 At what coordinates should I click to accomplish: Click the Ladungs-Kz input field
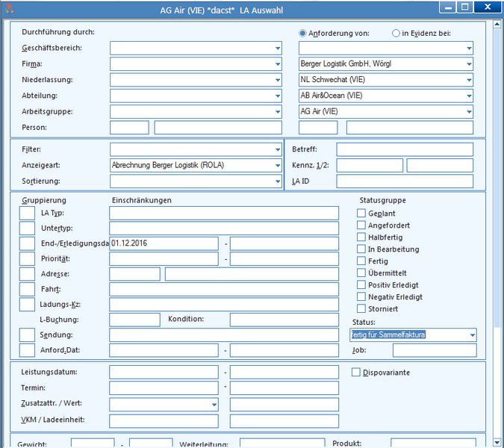tap(224, 305)
